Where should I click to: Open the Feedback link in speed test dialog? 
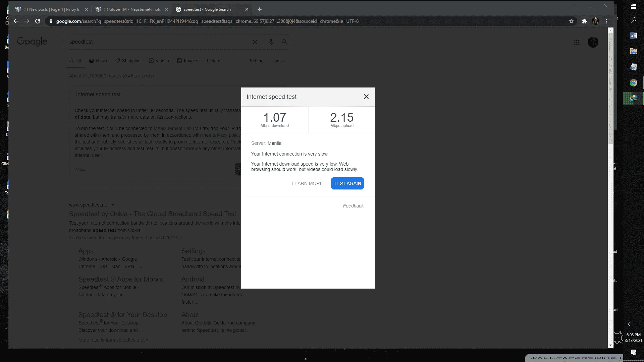click(x=353, y=206)
